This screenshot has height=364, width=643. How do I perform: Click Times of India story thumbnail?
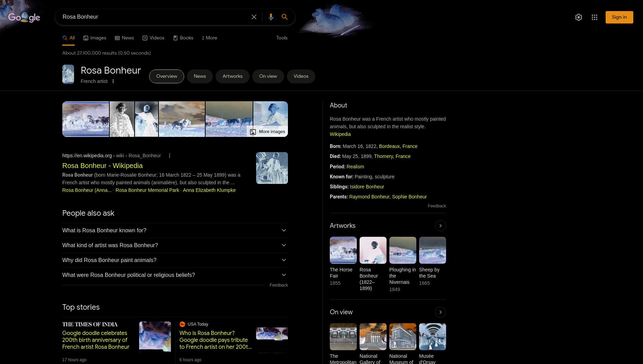[155, 337]
